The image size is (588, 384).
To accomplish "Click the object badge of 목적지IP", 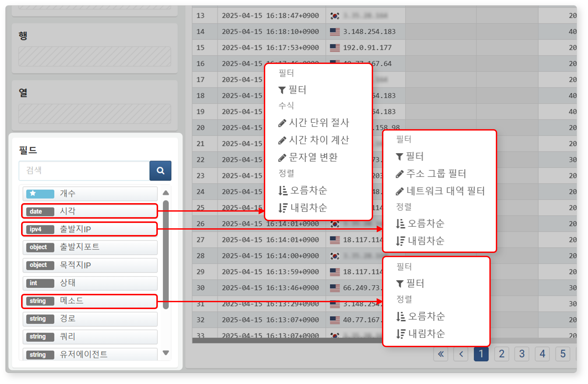I will click(x=40, y=265).
